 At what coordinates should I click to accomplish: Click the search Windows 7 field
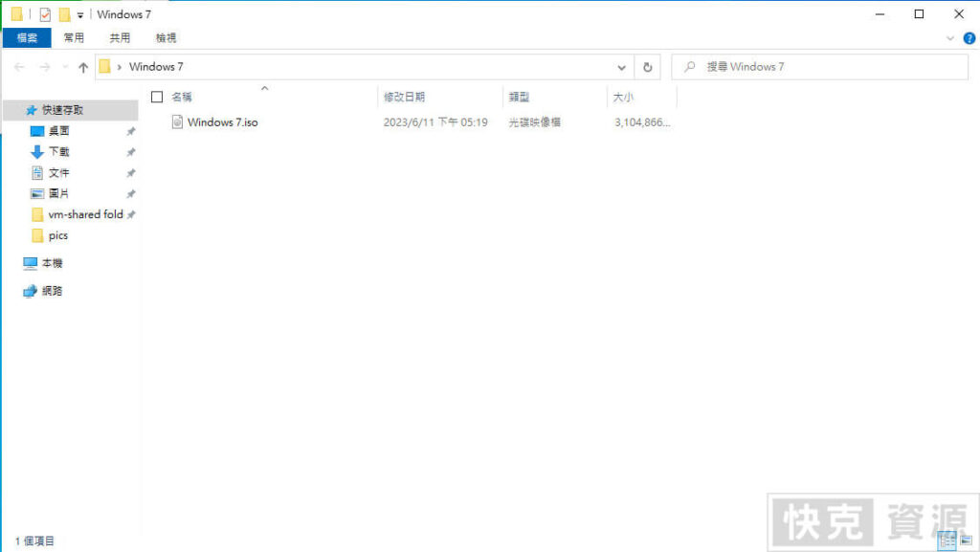tap(819, 67)
